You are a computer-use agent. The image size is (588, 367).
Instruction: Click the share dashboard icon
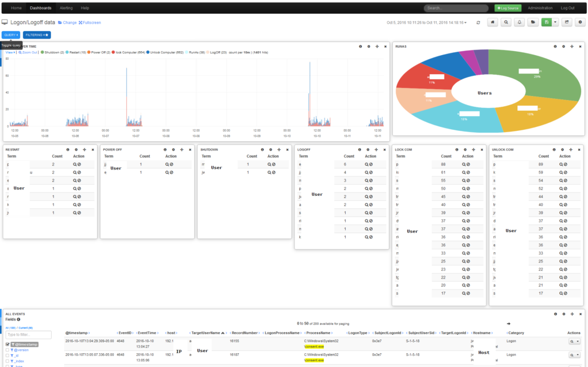(567, 22)
